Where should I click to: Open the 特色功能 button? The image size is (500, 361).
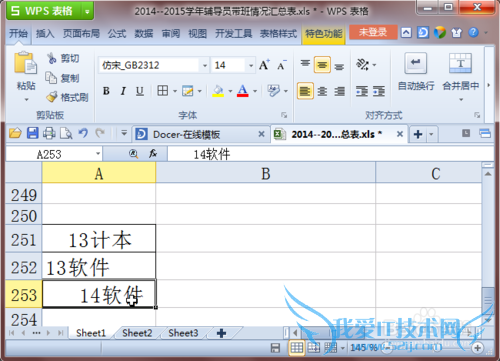point(324,34)
